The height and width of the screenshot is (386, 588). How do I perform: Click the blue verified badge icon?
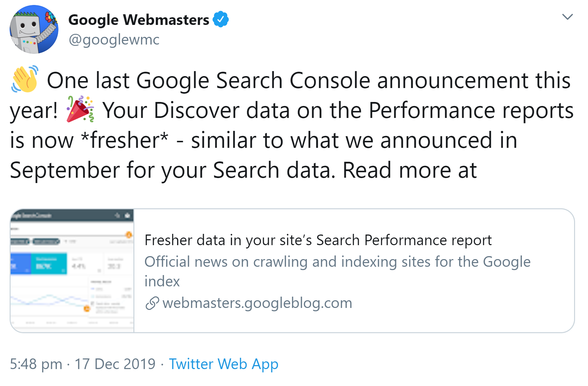click(220, 19)
